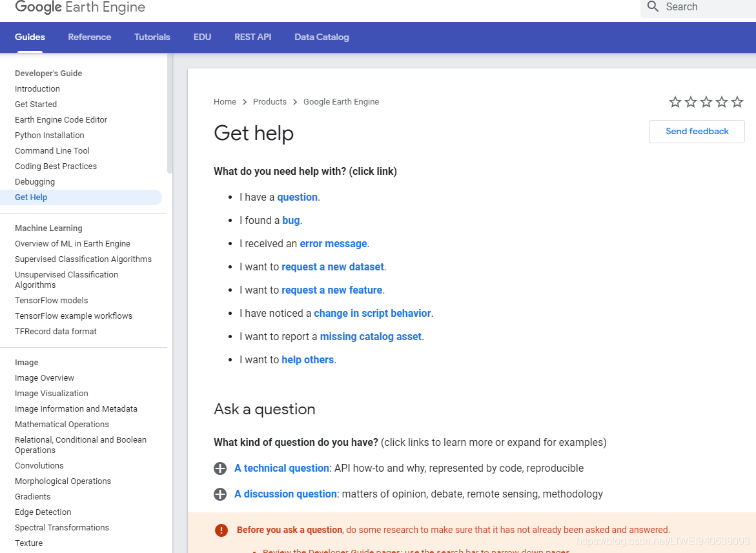Follow the 'bug' link
The height and width of the screenshot is (553, 756).
[x=291, y=220]
